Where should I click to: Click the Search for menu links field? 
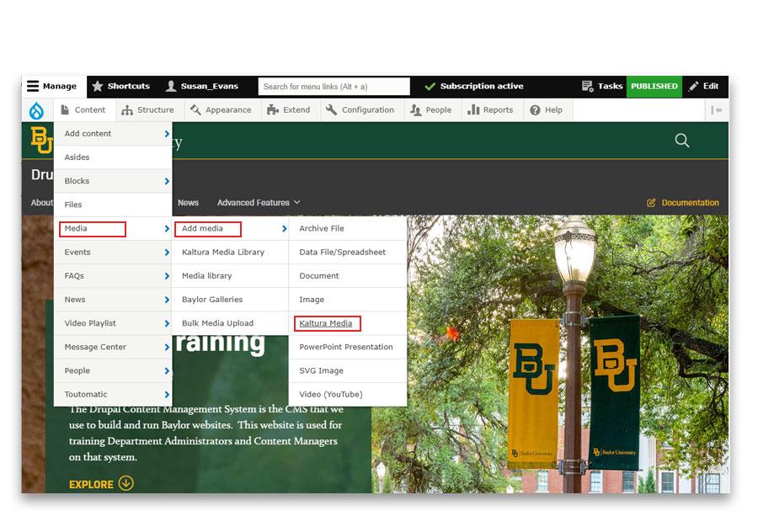click(x=334, y=87)
